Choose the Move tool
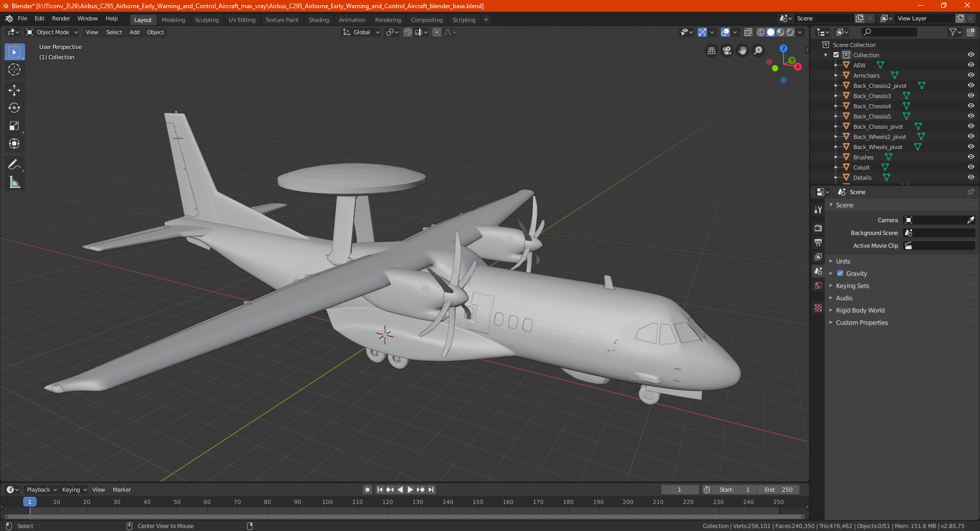Screen dimensions: 980x531 coord(14,90)
